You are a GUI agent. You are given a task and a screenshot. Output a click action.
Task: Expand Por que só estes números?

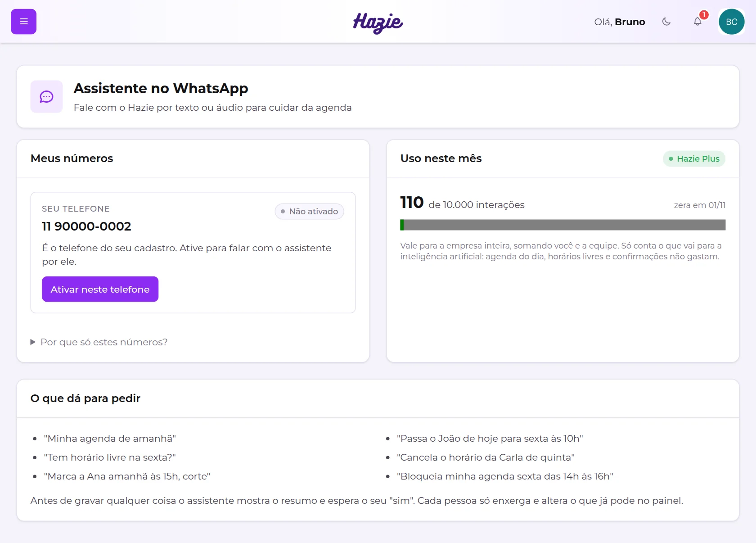click(99, 342)
